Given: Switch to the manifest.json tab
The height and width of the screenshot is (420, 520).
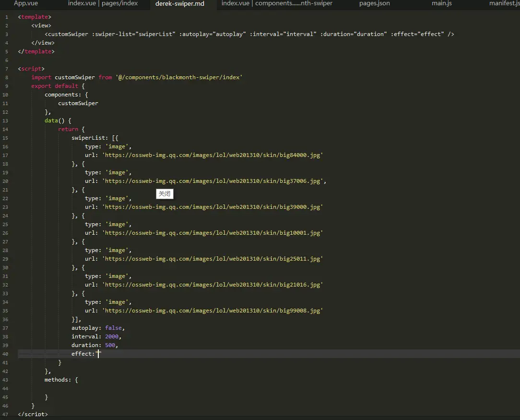Looking at the screenshot, I should click(504, 3).
